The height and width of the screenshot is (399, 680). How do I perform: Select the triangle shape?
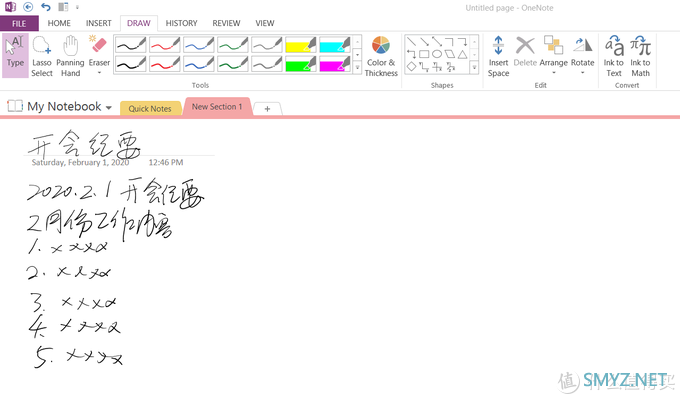[463, 54]
